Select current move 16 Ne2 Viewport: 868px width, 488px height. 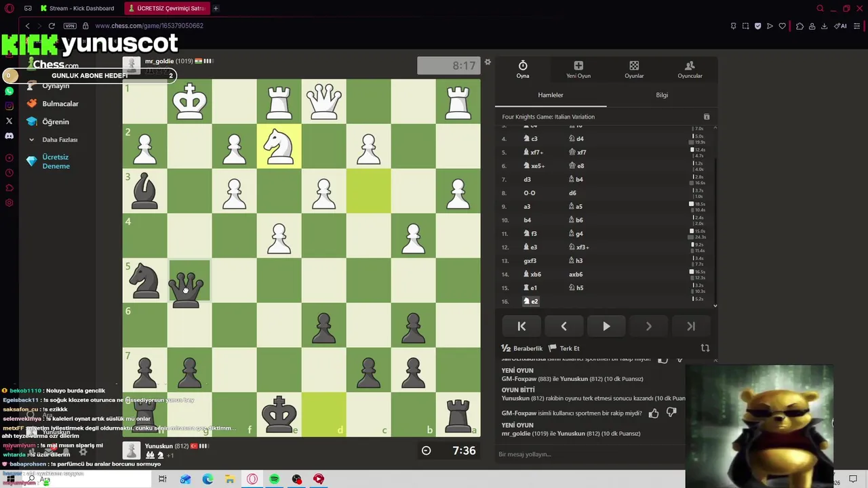(531, 301)
